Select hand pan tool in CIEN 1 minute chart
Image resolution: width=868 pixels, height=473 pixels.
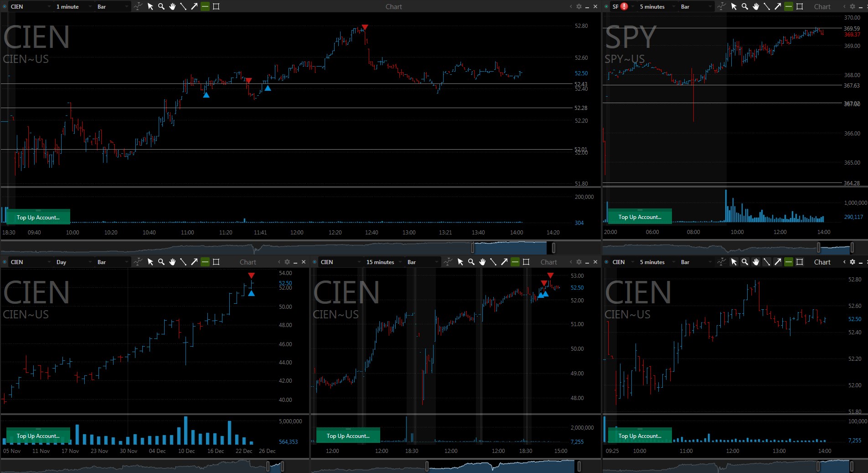click(x=172, y=6)
